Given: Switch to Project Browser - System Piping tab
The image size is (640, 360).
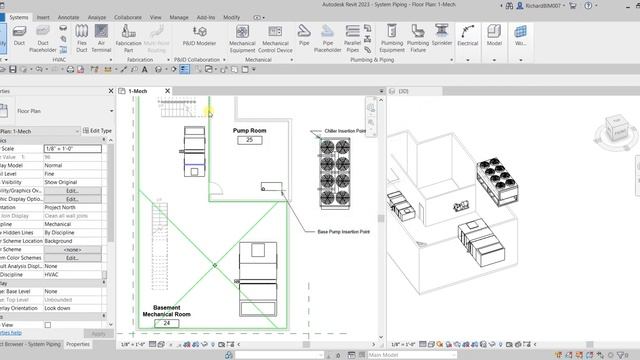Looking at the screenshot, I should point(31,344).
